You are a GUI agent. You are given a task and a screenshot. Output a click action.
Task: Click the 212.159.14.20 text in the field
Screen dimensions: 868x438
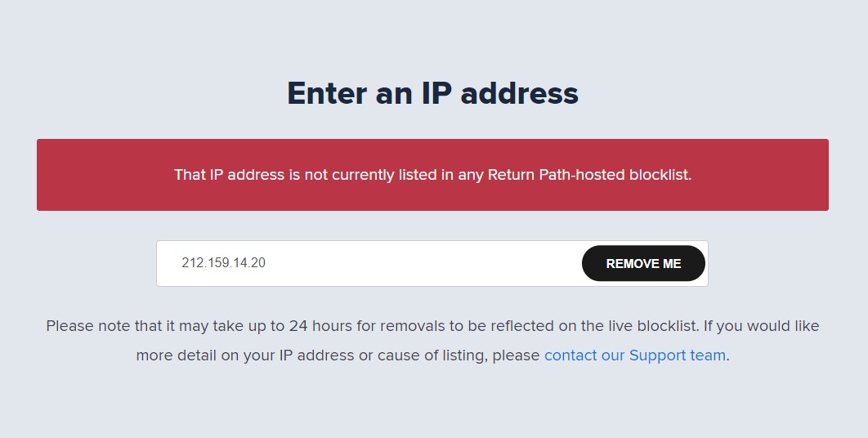[x=223, y=264]
